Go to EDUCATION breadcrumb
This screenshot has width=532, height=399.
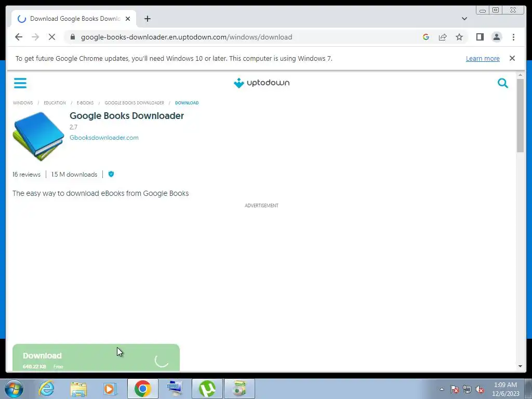pos(55,103)
